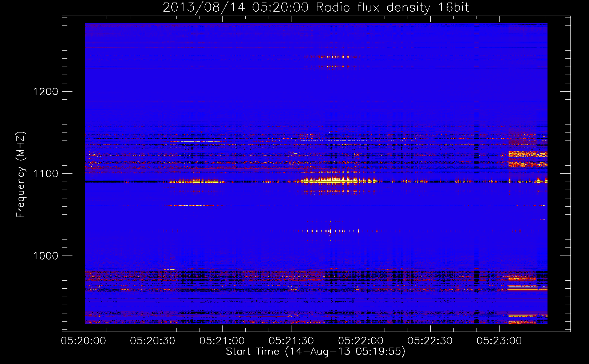Click the plot title "2013/08/14 05:20:00 Radio flux density 16bit"
Viewport: 589px width, 364px height.
tap(316, 8)
